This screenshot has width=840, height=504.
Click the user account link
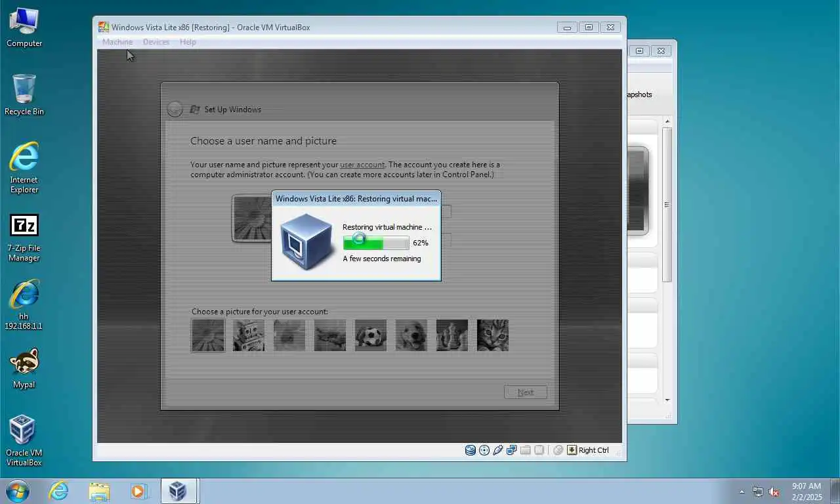[x=362, y=165]
